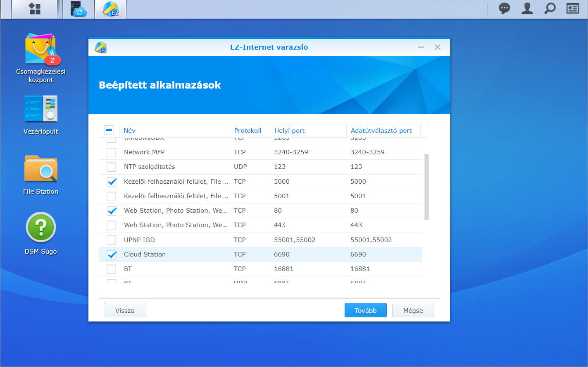Open the search magnifier icon
This screenshot has width=588, height=367.
coord(550,9)
